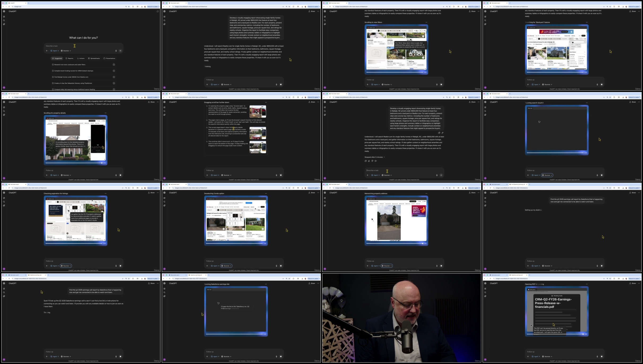Viewport: 643px width, 364px height.
Task: Click the microphone icon in the 'What can I do for you?' composer
Action: [116, 51]
